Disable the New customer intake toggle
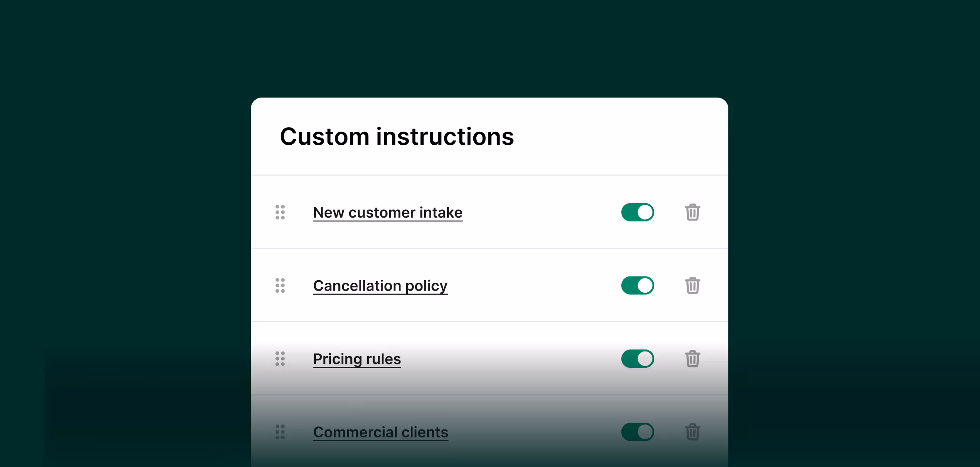Image resolution: width=980 pixels, height=467 pixels. (637, 212)
